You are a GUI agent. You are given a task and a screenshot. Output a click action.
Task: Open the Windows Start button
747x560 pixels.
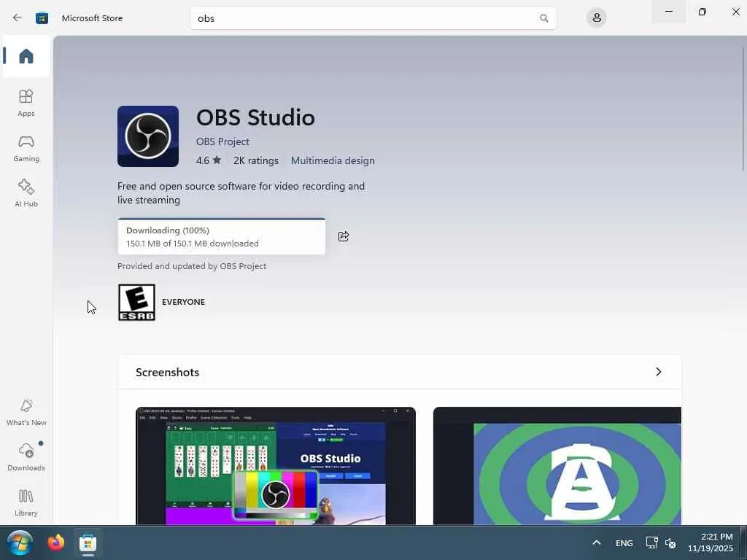pyautogui.click(x=20, y=542)
